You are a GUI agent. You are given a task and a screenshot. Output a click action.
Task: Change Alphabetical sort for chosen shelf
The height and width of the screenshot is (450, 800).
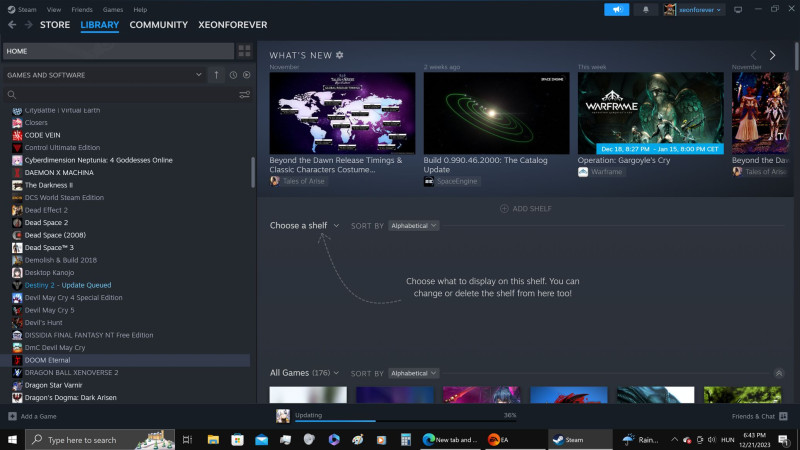point(413,226)
